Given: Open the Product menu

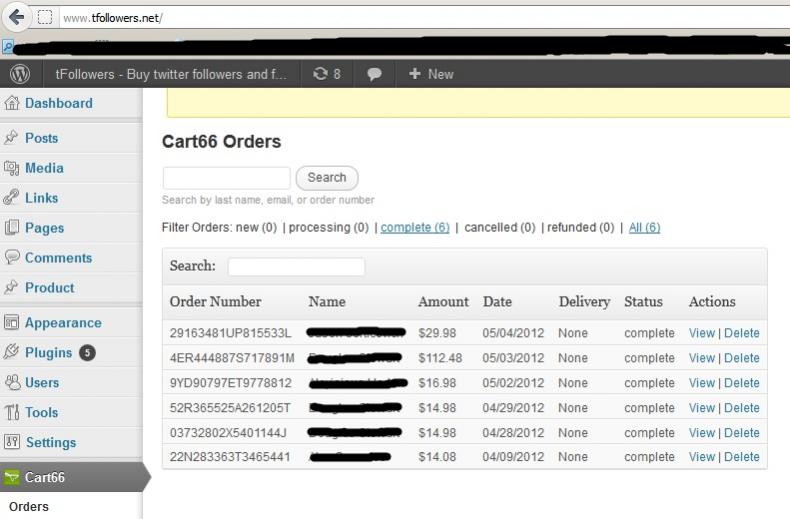Looking at the screenshot, I should tap(50, 287).
